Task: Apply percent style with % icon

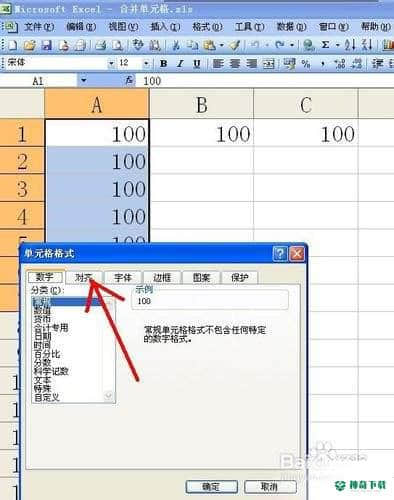Action: click(x=306, y=63)
